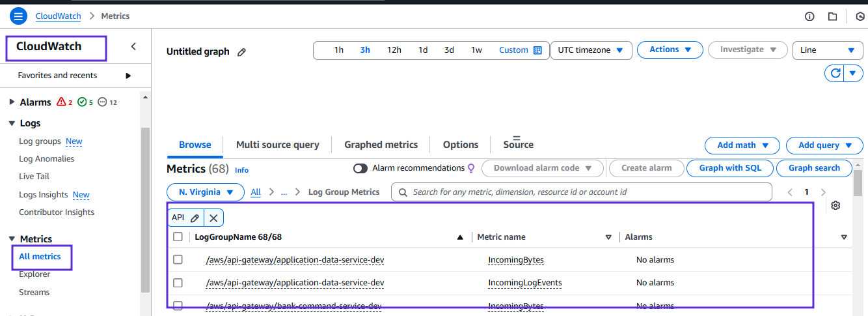868x316 pixels.
Task: Open the CloudWatch breadcrumb link
Action: [x=59, y=16]
